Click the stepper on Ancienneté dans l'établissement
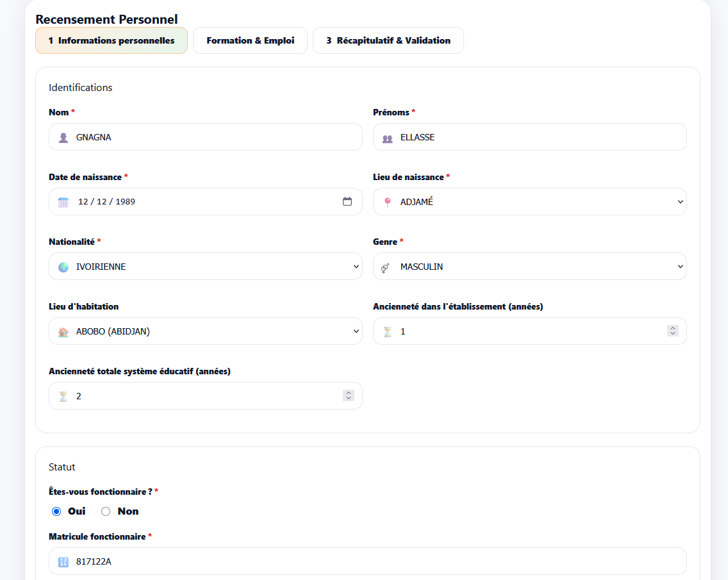The image size is (728, 580). pyautogui.click(x=672, y=331)
